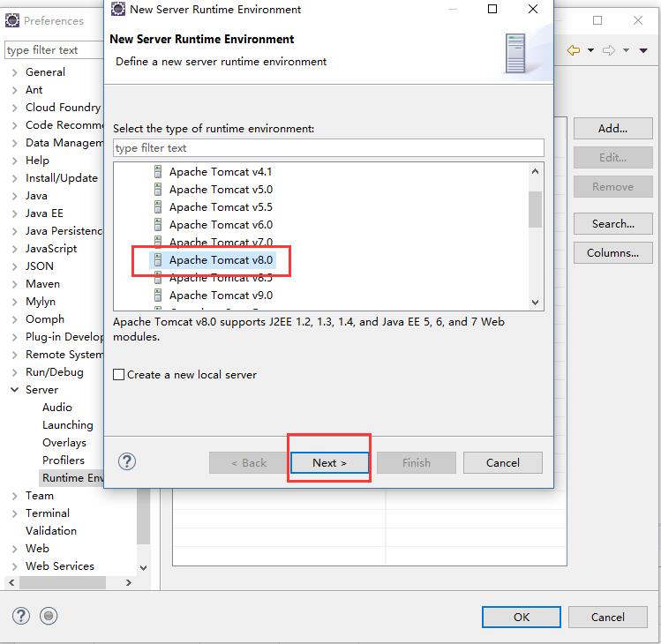Click Cancel in the New Server Runtime dialog
Image resolution: width=661 pixels, height=644 pixels.
pos(502,463)
